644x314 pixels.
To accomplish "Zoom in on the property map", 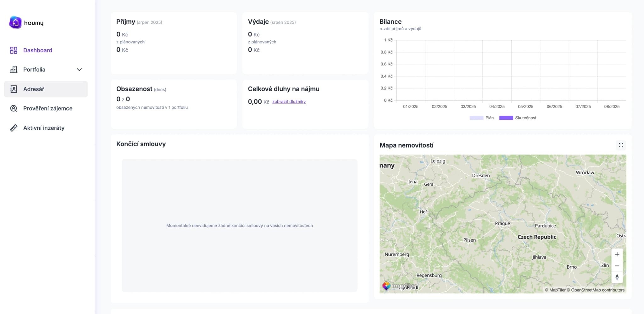I will 617,254.
